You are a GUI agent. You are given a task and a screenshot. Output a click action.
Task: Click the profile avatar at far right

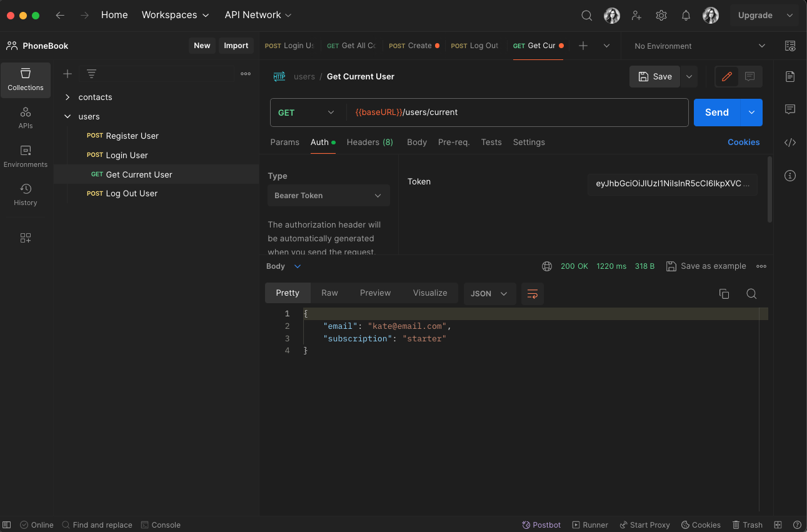point(711,16)
